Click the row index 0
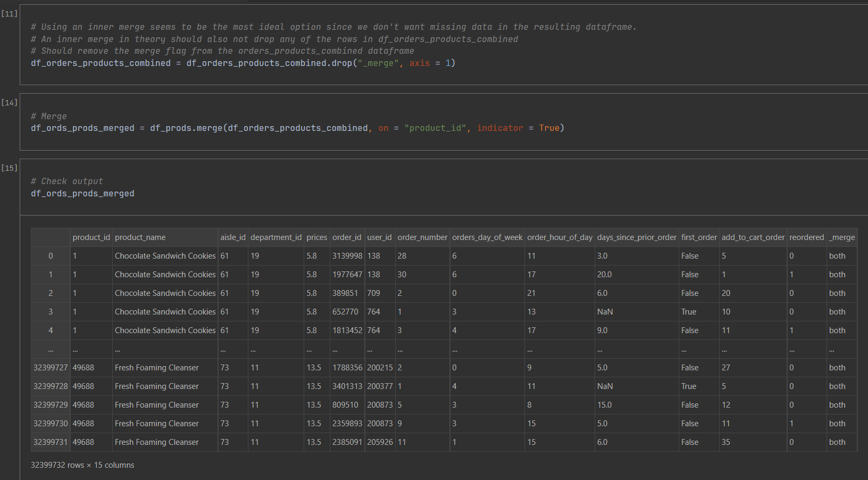Viewport: 868px width, 480px height. pyautogui.click(x=51, y=256)
